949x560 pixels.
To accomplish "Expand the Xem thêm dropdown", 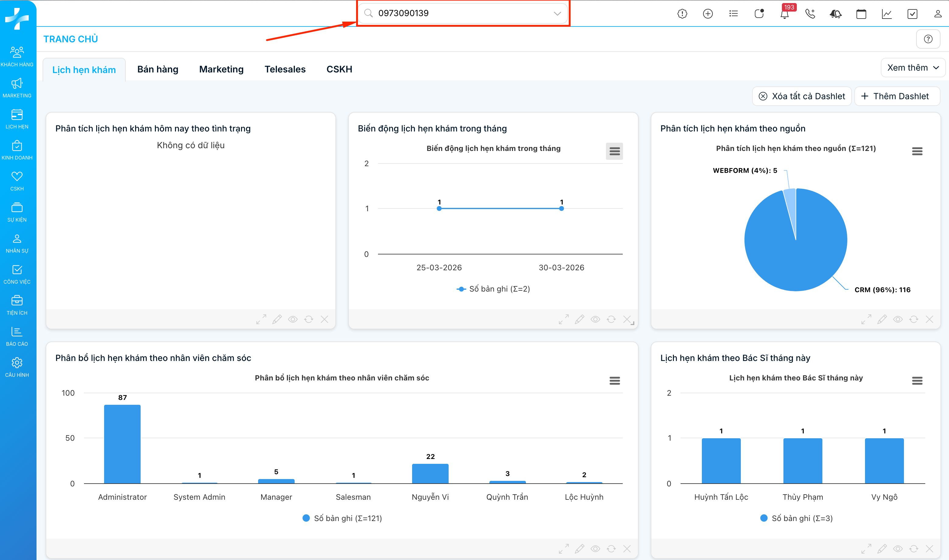I will pos(913,68).
